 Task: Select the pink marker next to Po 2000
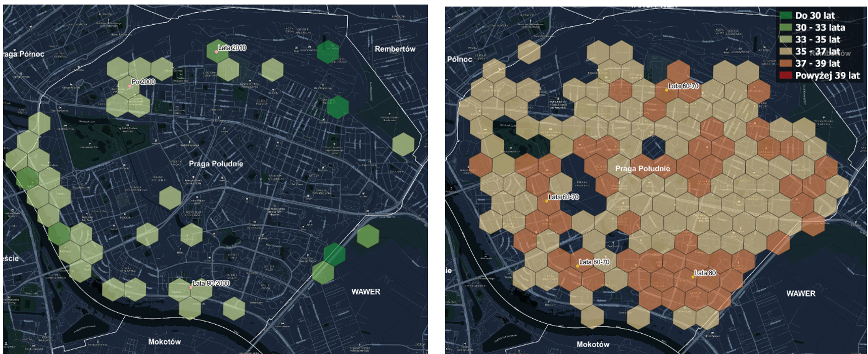tap(130, 86)
